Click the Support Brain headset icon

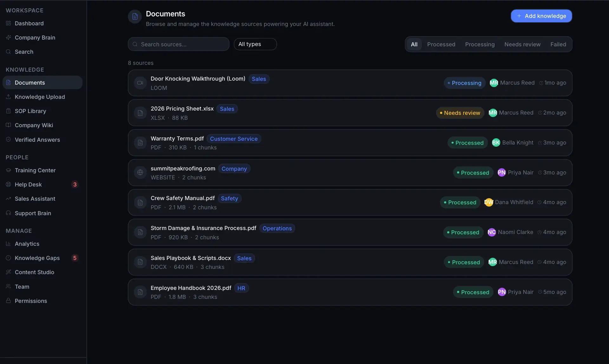click(8, 213)
